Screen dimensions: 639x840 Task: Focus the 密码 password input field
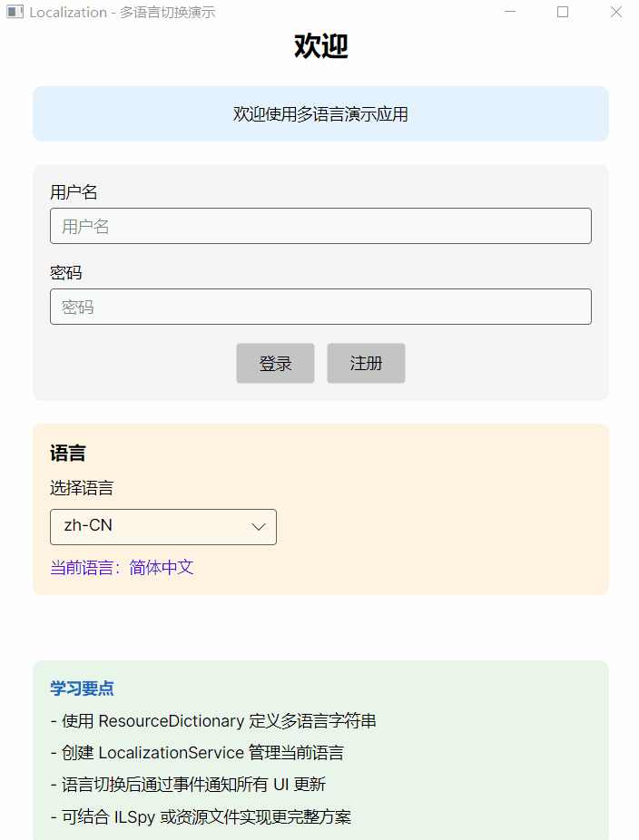point(320,307)
